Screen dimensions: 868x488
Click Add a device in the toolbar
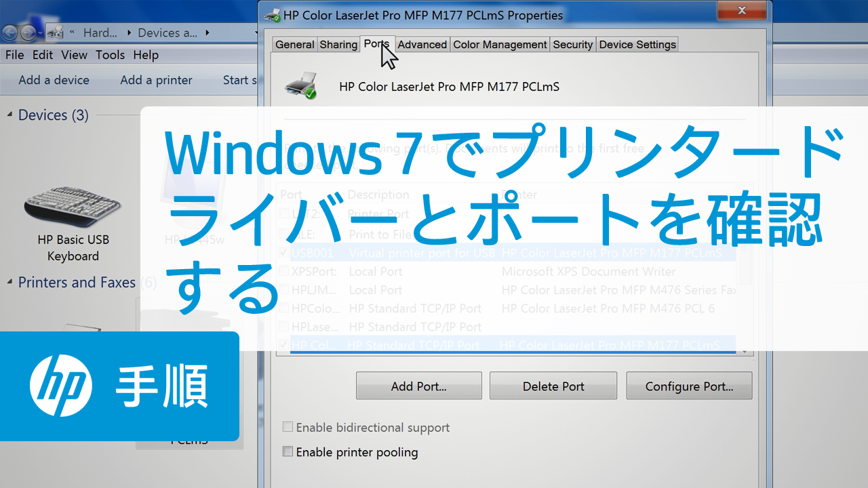click(x=54, y=80)
